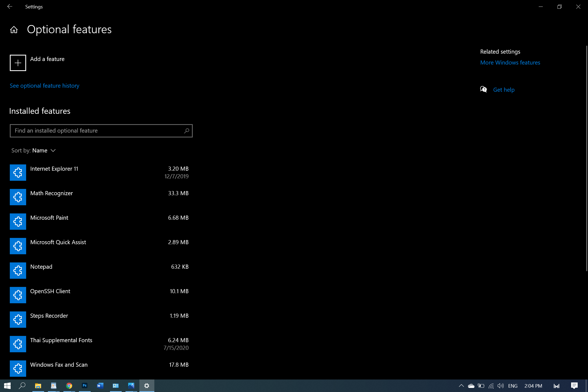Click the Steps Recorder puzzle icon

[x=18, y=320]
